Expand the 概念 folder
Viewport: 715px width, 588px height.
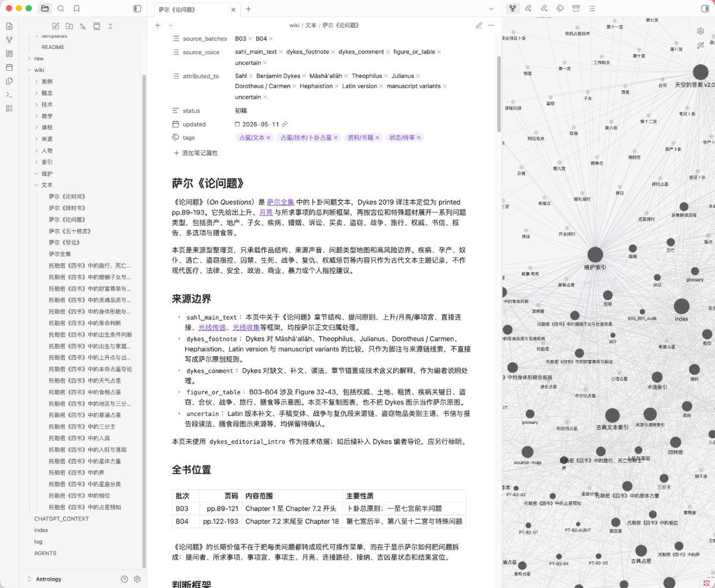[47, 93]
